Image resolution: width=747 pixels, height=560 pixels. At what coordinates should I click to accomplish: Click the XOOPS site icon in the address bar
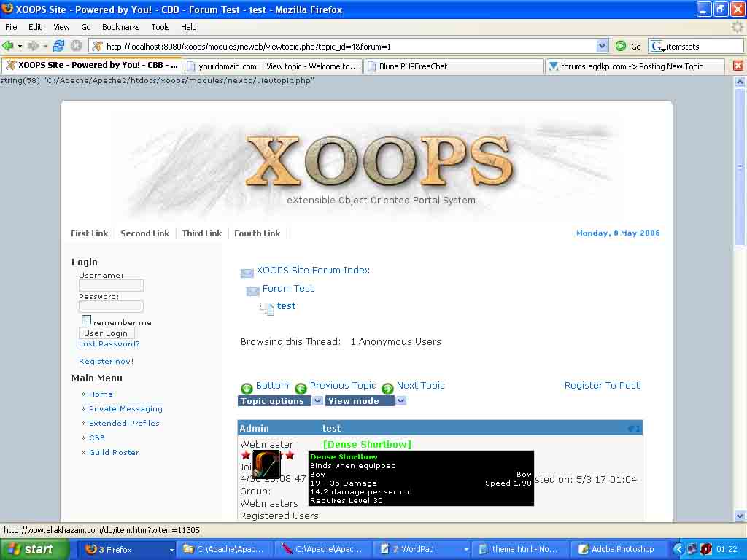[97, 46]
